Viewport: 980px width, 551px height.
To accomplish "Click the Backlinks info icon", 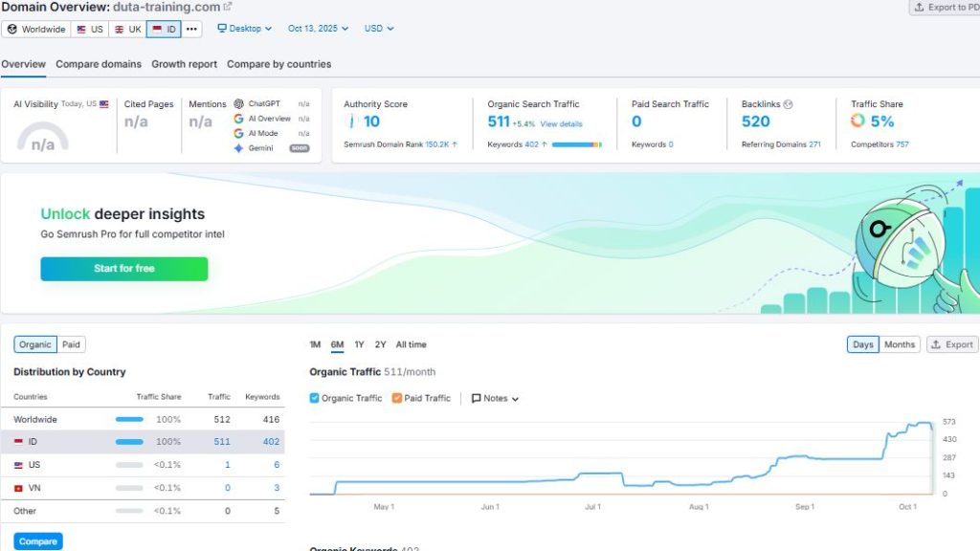I will coord(789,104).
